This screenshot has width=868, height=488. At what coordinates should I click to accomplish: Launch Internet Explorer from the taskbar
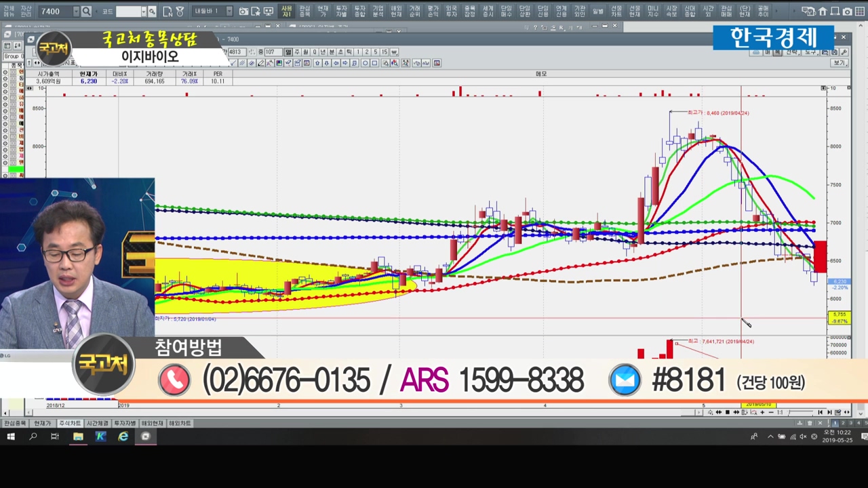coord(123,436)
